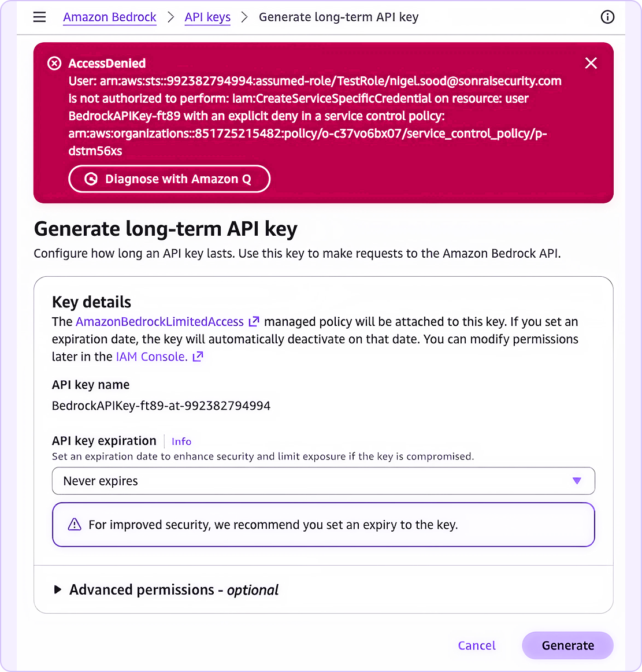Cancel API key generation
The height and width of the screenshot is (672, 642).
(x=477, y=645)
